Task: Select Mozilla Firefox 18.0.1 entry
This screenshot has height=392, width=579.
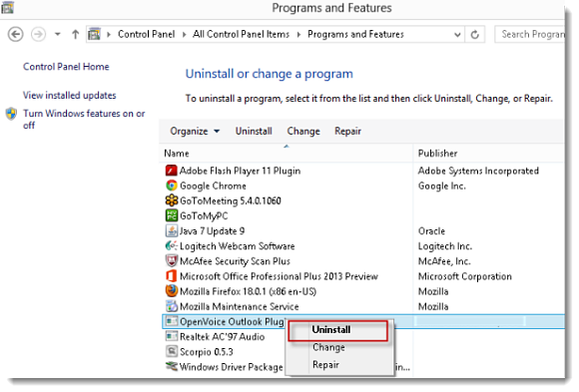Action: click(x=249, y=291)
